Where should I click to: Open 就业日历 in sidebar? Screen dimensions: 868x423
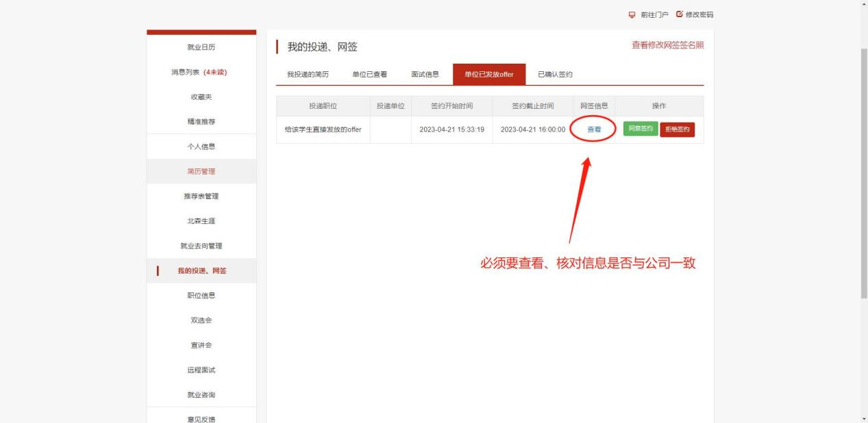[201, 47]
